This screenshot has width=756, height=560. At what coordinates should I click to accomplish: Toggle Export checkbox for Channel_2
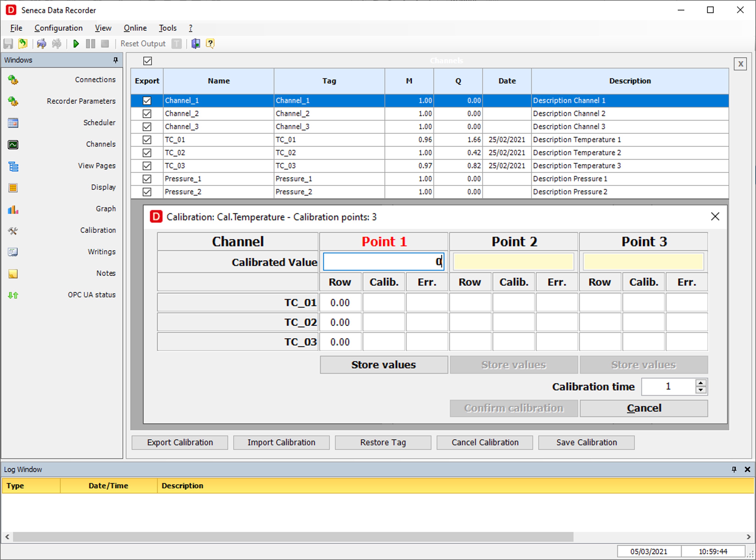coord(147,114)
